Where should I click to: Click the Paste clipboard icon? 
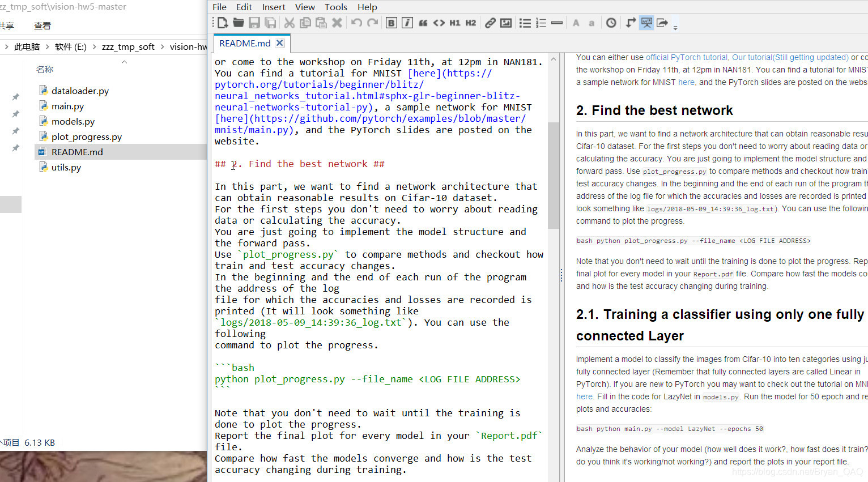tap(321, 23)
